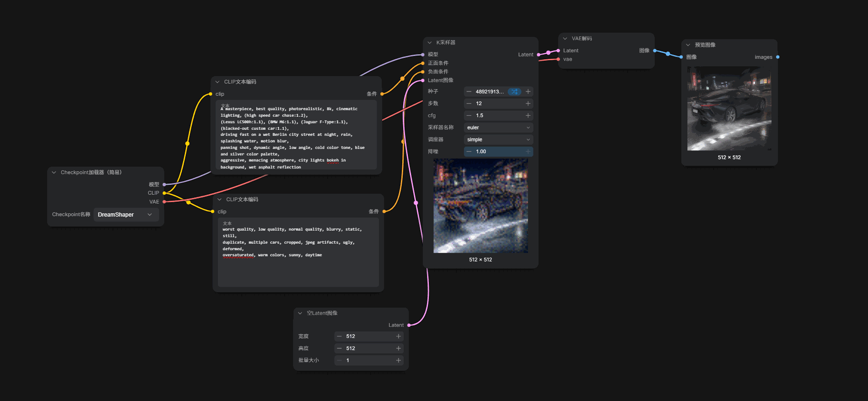Click the K采样器 preview image
868x401 pixels.
[x=481, y=206]
